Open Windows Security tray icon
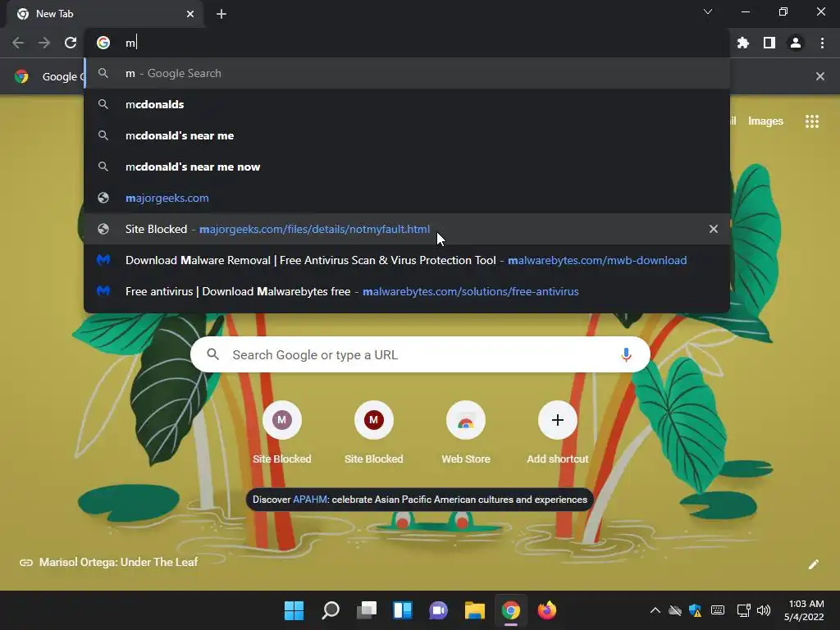Screen dimensions: 840x630 696,610
